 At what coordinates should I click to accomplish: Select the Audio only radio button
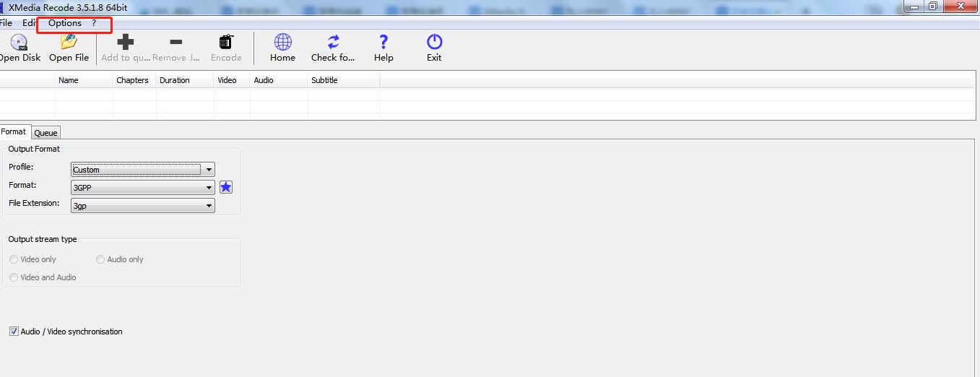click(100, 259)
